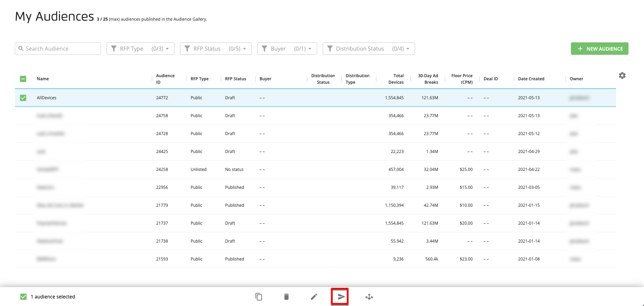The height and width of the screenshot is (306, 644).
Task: Click the 32.04M ad breaks cell
Action: coord(431,170)
